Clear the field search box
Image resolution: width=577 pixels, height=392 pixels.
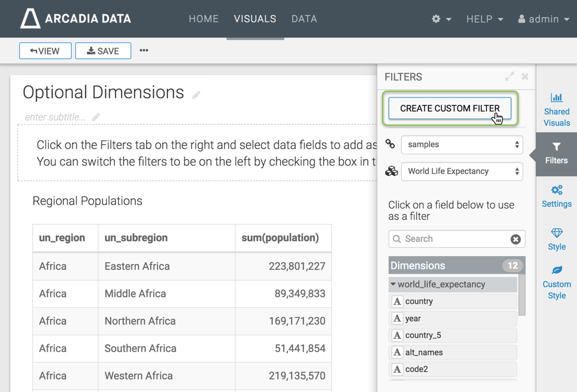[516, 239]
